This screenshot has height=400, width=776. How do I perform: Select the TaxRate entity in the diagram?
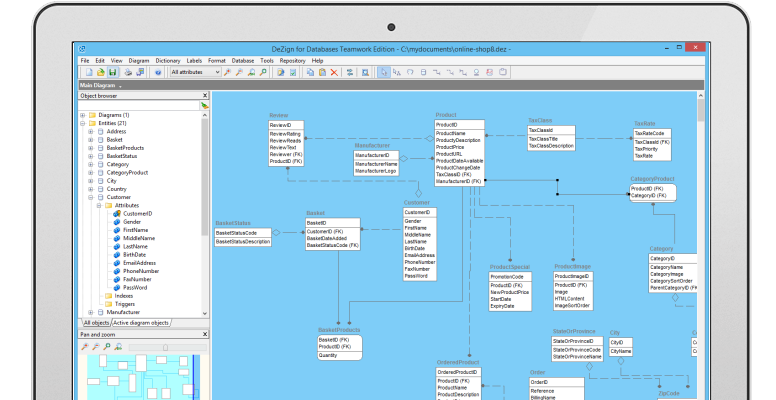[652, 144]
